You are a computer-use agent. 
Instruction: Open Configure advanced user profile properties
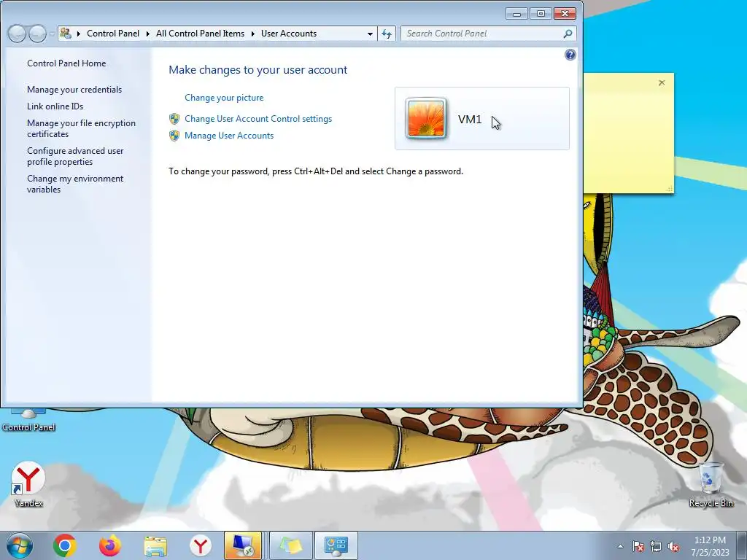(x=75, y=156)
